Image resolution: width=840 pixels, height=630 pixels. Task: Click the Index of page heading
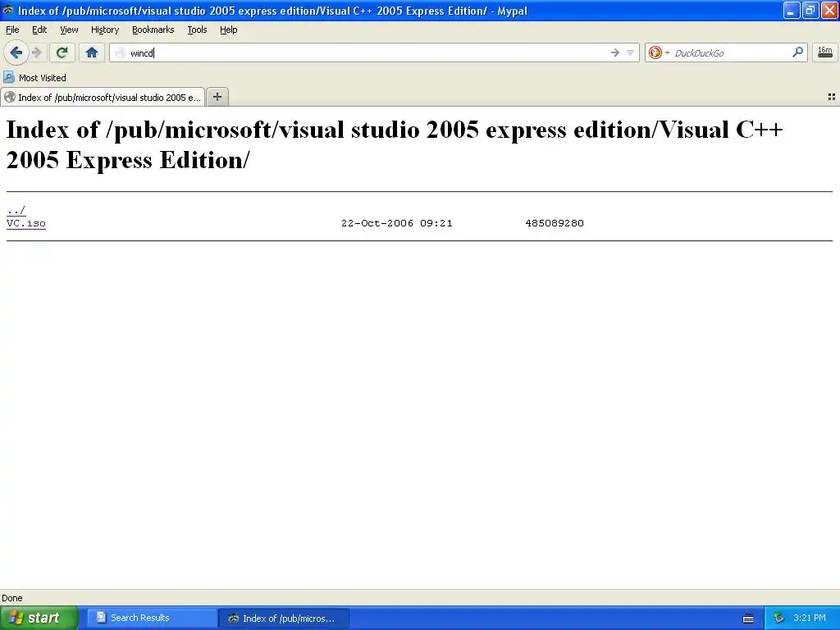(x=395, y=144)
